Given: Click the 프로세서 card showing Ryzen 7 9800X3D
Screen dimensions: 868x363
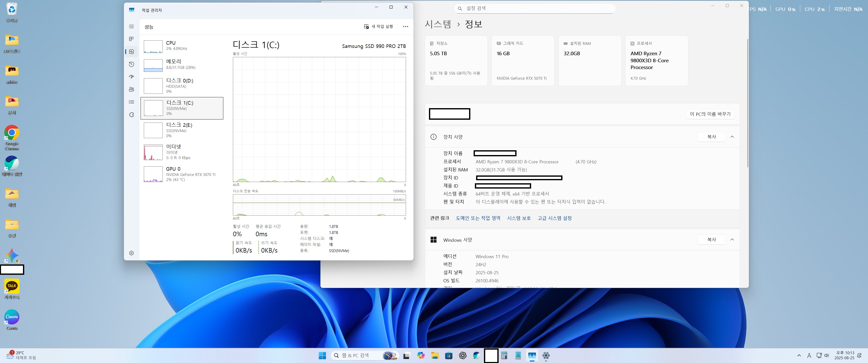Looking at the screenshot, I should [x=656, y=60].
